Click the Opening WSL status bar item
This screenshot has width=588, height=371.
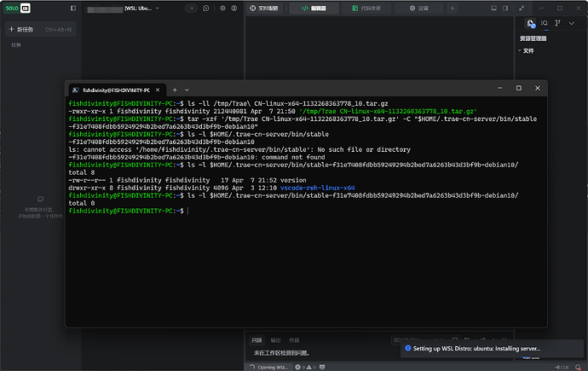tap(270, 366)
